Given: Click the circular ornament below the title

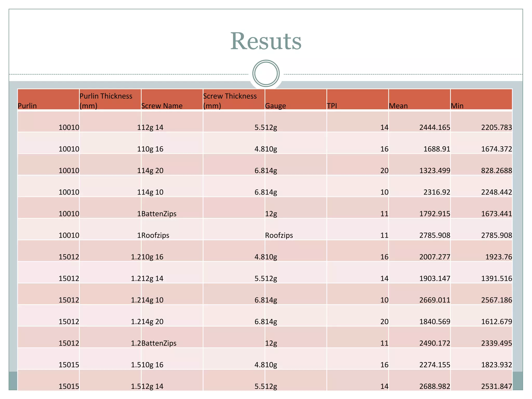Looking at the screenshot, I should [x=266, y=74].
